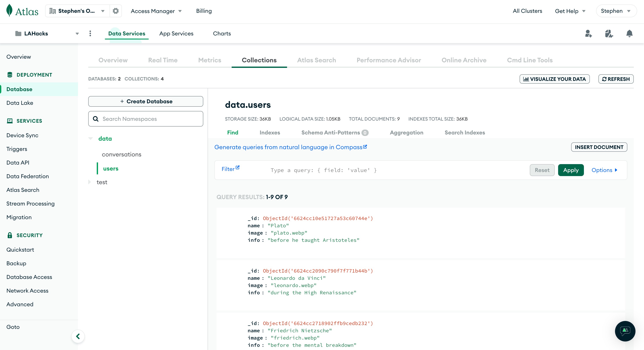Open the Aggregation tab
Viewport: 644px width, 350px height.
click(x=406, y=133)
